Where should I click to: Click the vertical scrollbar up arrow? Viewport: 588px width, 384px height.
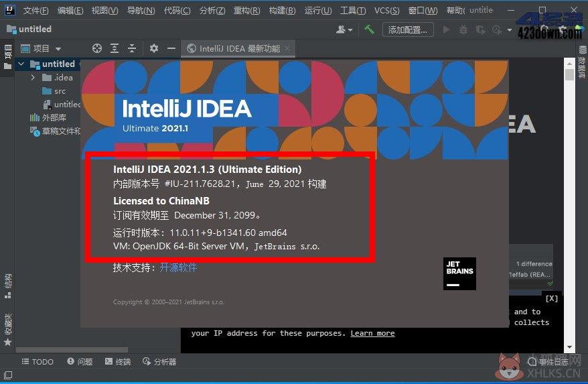pyautogui.click(x=569, y=64)
